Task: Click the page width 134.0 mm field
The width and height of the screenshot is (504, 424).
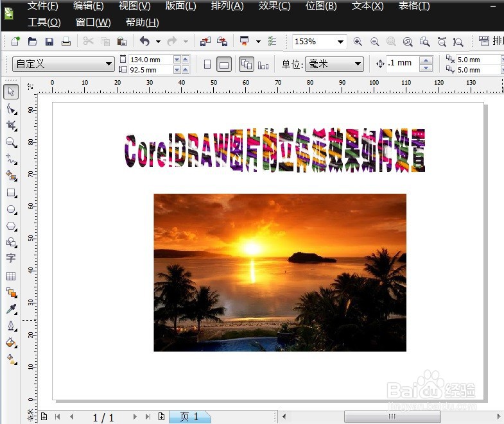Action: (x=151, y=60)
